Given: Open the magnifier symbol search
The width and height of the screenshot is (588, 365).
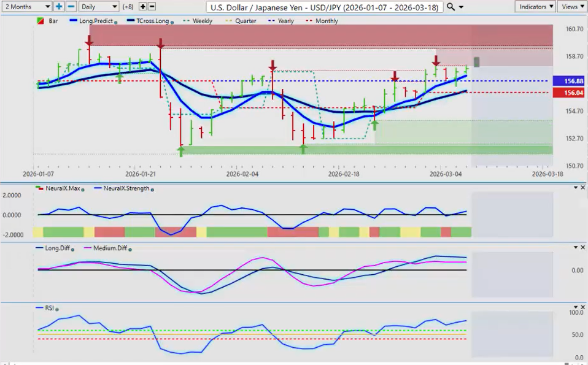Looking at the screenshot, I should click(x=451, y=6).
